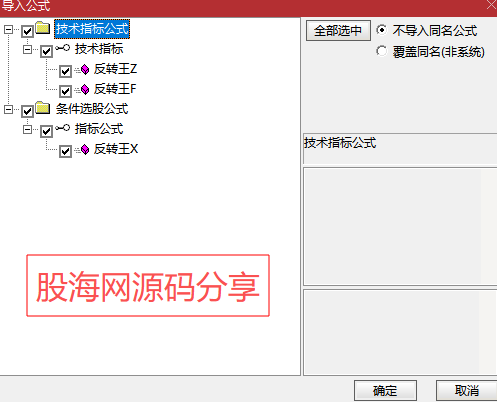The image size is (497, 402).
Task: Click the magenta formula icon for 反转王Z
Action: click(85, 69)
